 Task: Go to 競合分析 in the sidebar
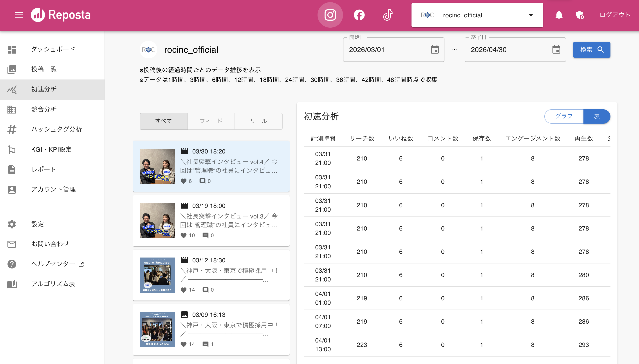(44, 109)
